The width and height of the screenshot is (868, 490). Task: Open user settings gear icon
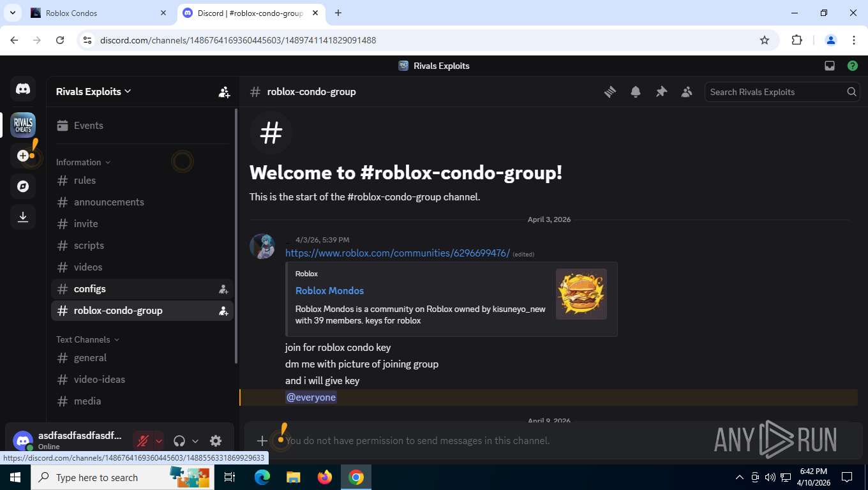coord(216,441)
